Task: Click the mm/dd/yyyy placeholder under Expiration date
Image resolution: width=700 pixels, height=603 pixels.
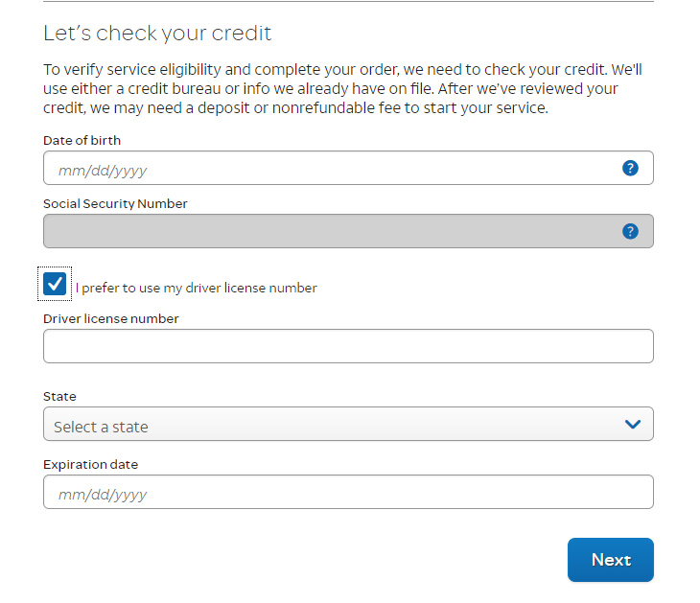Action: point(103,495)
